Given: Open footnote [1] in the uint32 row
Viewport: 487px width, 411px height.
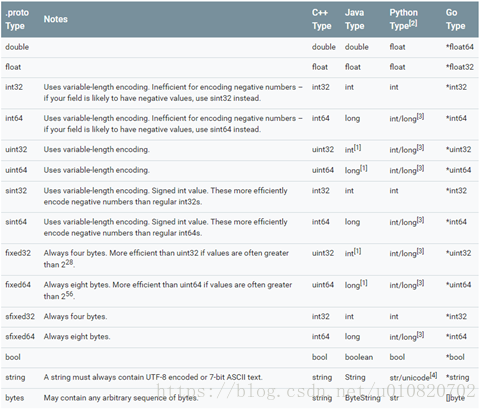Looking at the screenshot, I should point(357,147).
